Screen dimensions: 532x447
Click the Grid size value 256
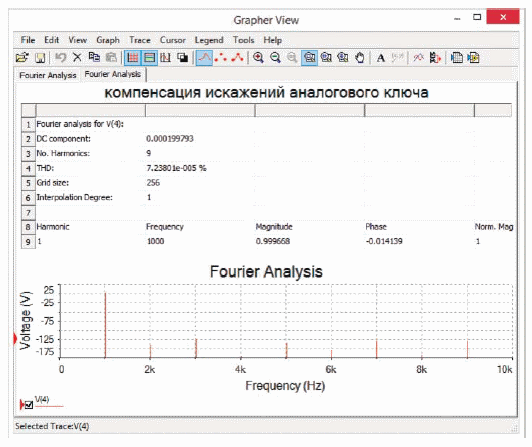[153, 183]
